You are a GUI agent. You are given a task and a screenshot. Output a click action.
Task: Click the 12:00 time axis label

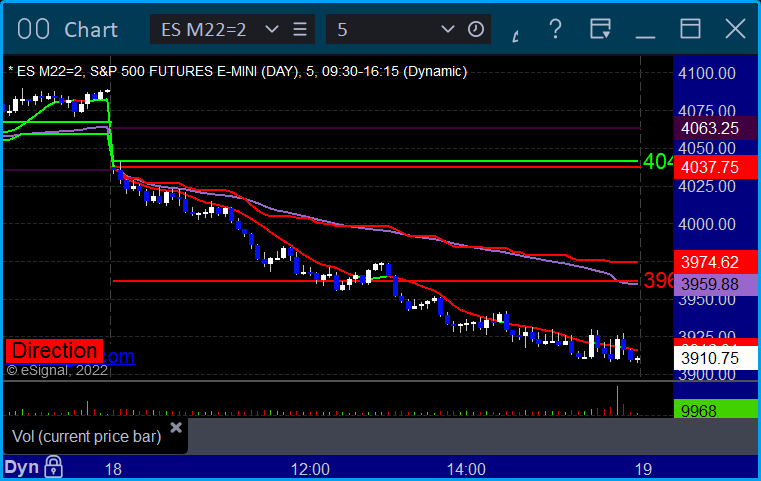310,469
